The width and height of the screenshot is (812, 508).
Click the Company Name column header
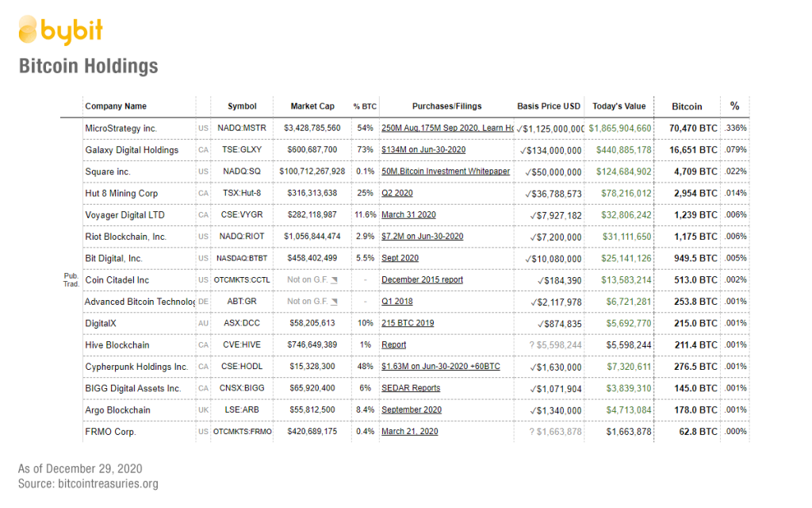pyautogui.click(x=116, y=106)
